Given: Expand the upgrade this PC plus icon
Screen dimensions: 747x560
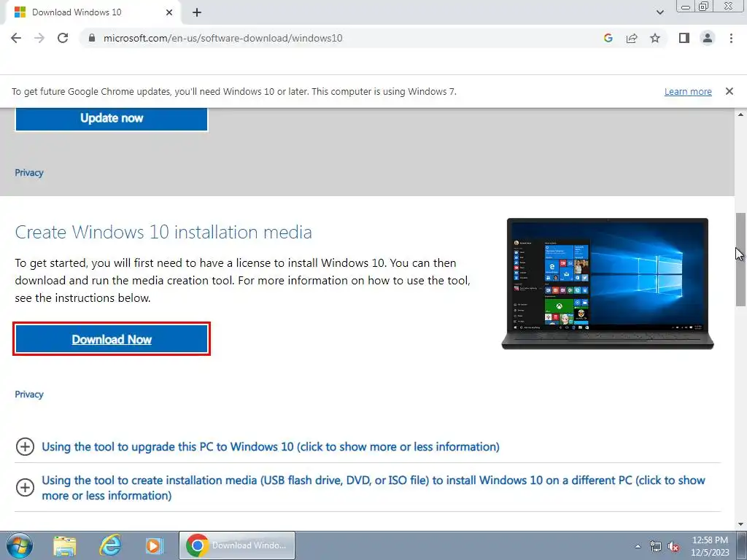Looking at the screenshot, I should pyautogui.click(x=25, y=447).
